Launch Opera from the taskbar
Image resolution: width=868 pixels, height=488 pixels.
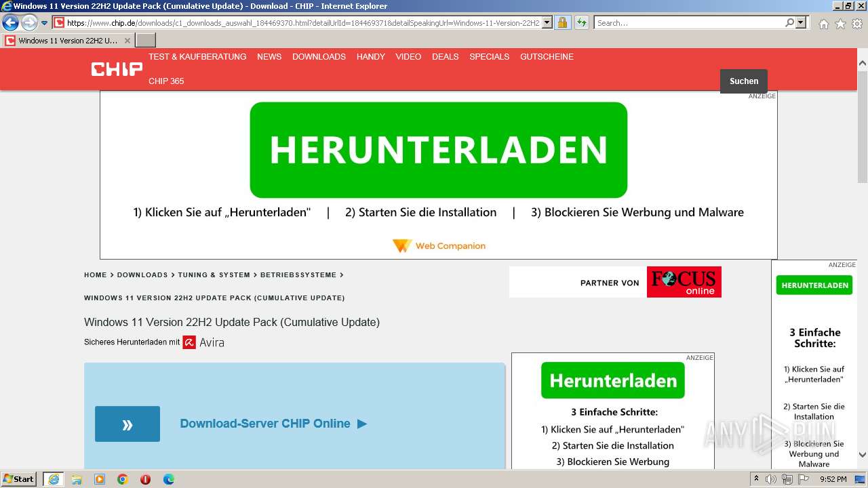(x=145, y=479)
